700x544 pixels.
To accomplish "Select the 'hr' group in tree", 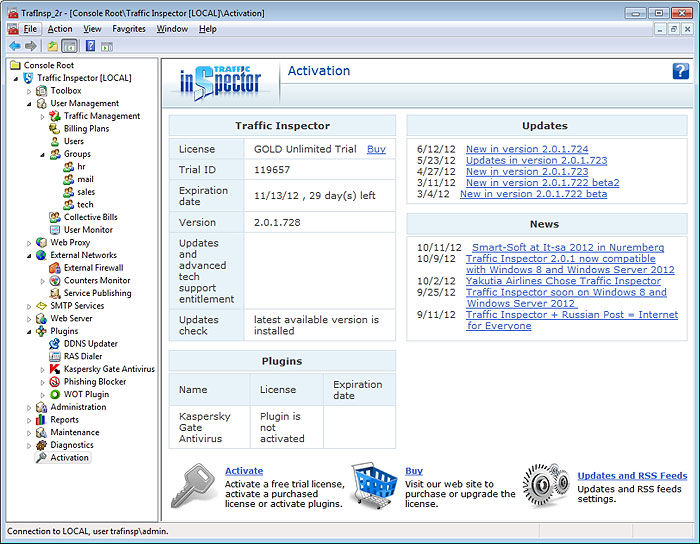I will click(81, 166).
